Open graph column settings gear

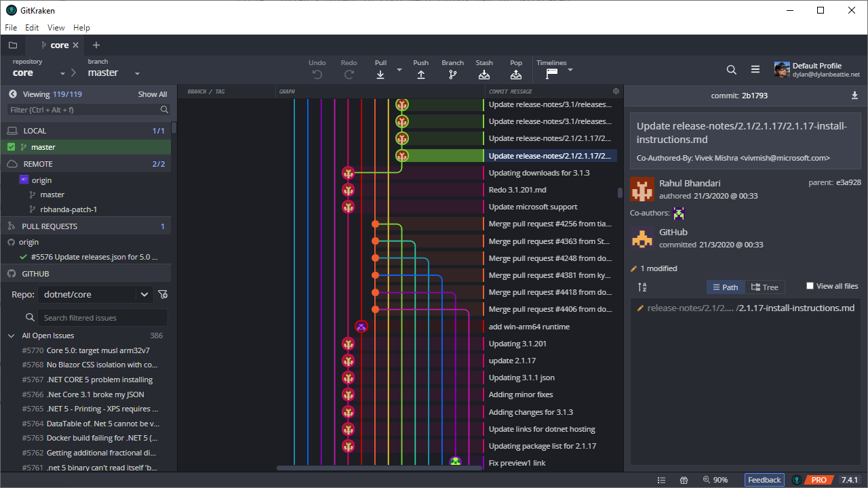tap(616, 91)
